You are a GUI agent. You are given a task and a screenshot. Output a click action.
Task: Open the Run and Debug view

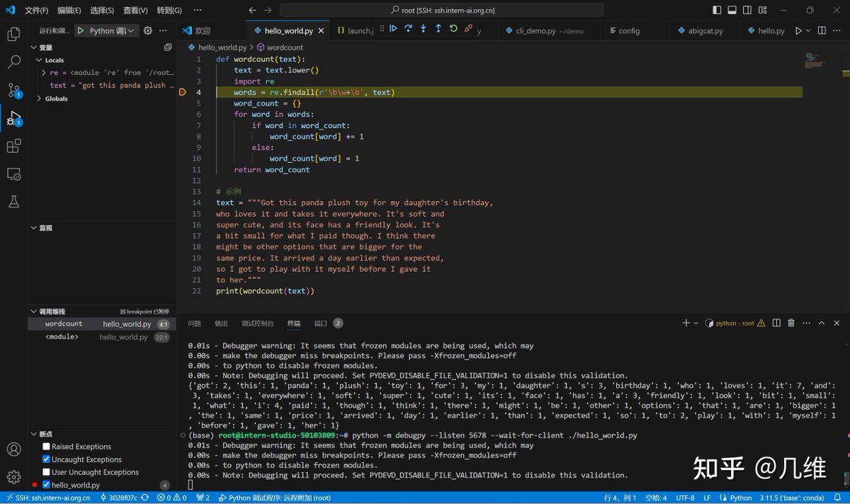13,118
